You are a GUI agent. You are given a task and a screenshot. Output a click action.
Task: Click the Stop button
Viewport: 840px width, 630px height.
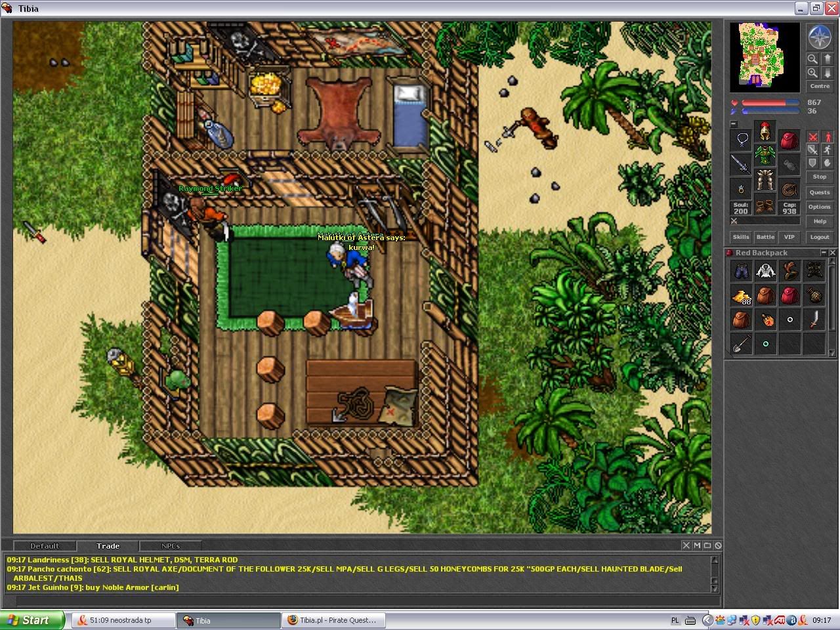pos(820,177)
